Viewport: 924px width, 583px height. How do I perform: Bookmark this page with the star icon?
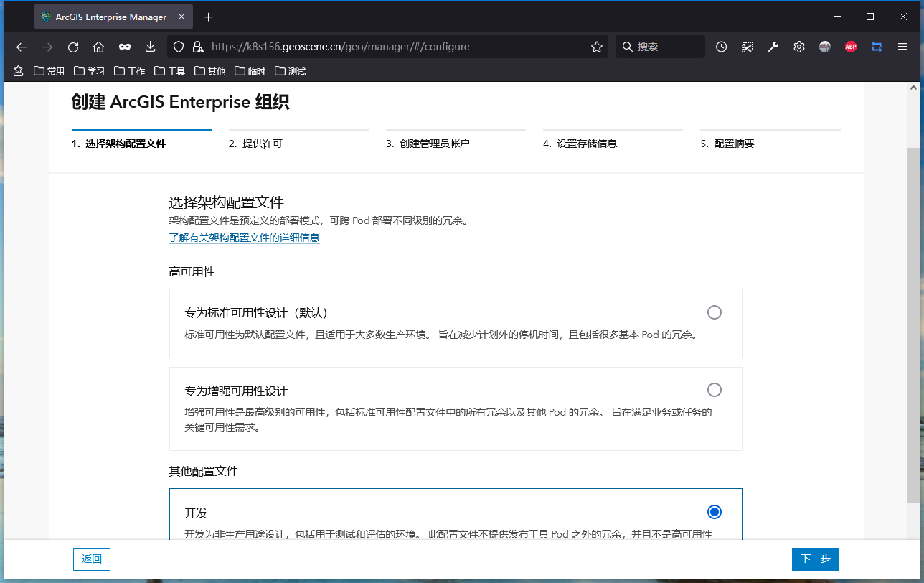coord(597,47)
